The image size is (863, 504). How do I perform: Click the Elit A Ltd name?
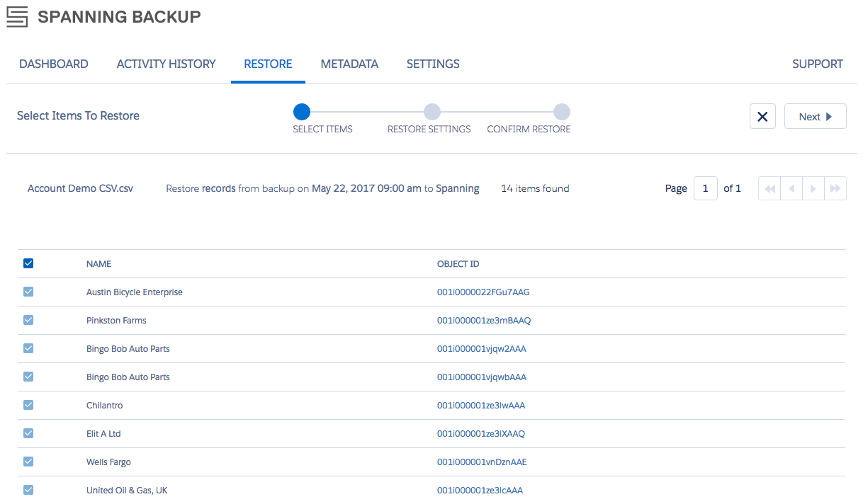[103, 434]
